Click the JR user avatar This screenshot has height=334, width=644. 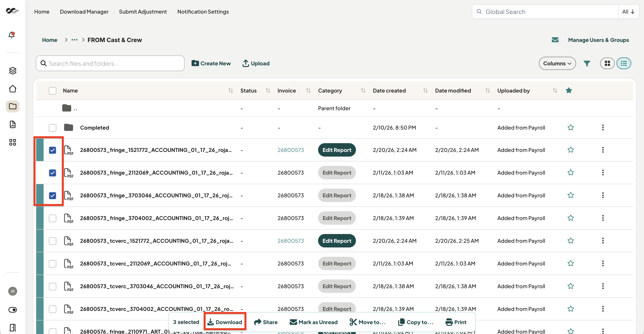click(x=12, y=291)
